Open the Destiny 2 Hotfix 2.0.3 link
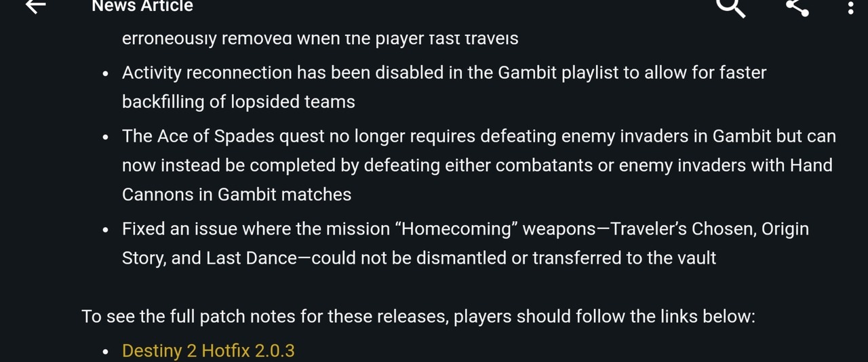The image size is (868, 362). tap(208, 350)
